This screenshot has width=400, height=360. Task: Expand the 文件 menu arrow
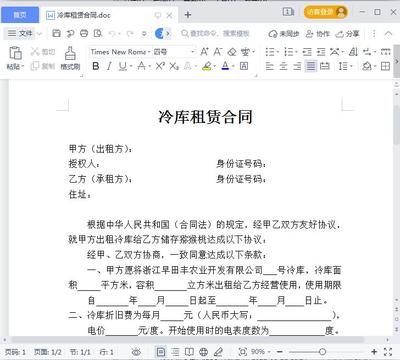tap(39, 33)
